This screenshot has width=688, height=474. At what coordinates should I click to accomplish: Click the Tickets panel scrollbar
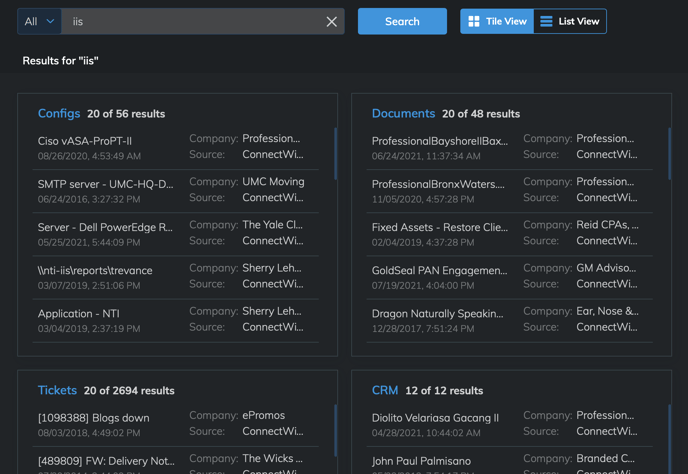point(336,430)
